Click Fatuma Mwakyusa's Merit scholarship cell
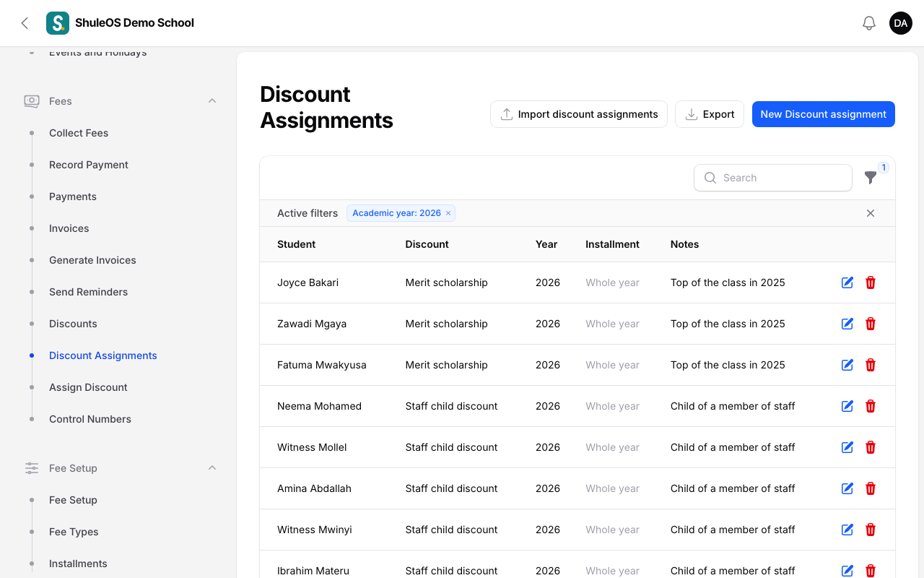 [447, 365]
